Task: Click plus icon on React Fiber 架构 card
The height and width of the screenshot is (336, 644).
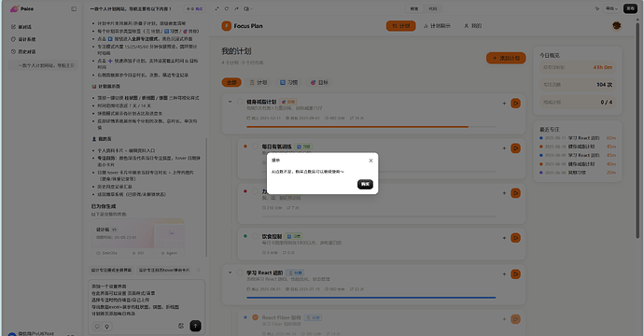Action: pos(504,319)
